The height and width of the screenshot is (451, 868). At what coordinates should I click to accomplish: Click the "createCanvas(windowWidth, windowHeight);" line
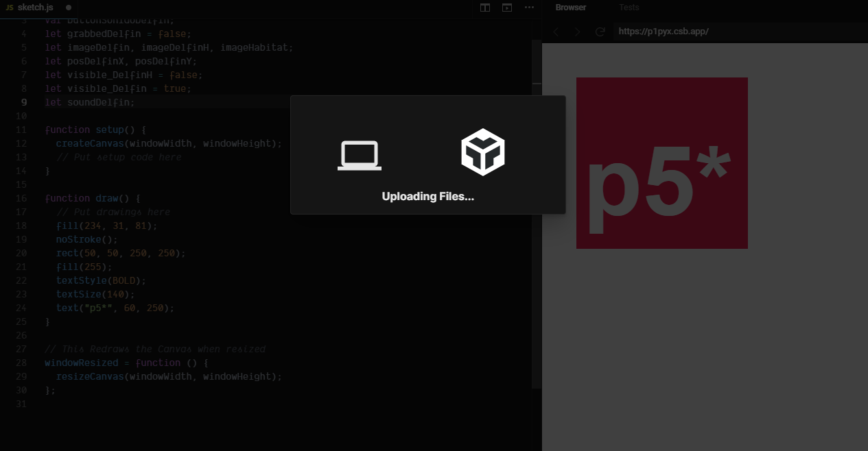169,143
